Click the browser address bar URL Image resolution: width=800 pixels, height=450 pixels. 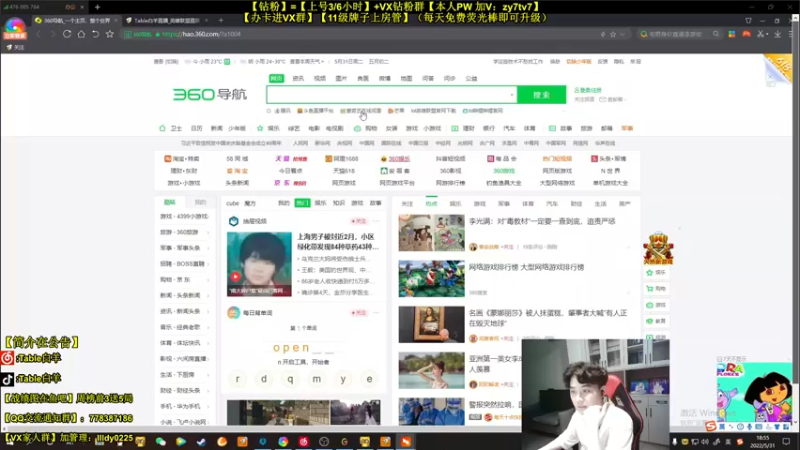pos(201,34)
